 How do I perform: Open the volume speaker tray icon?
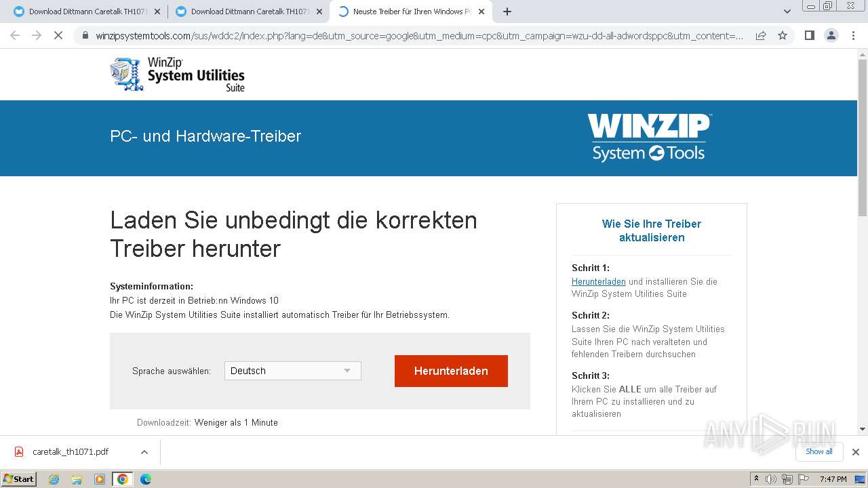(x=771, y=479)
